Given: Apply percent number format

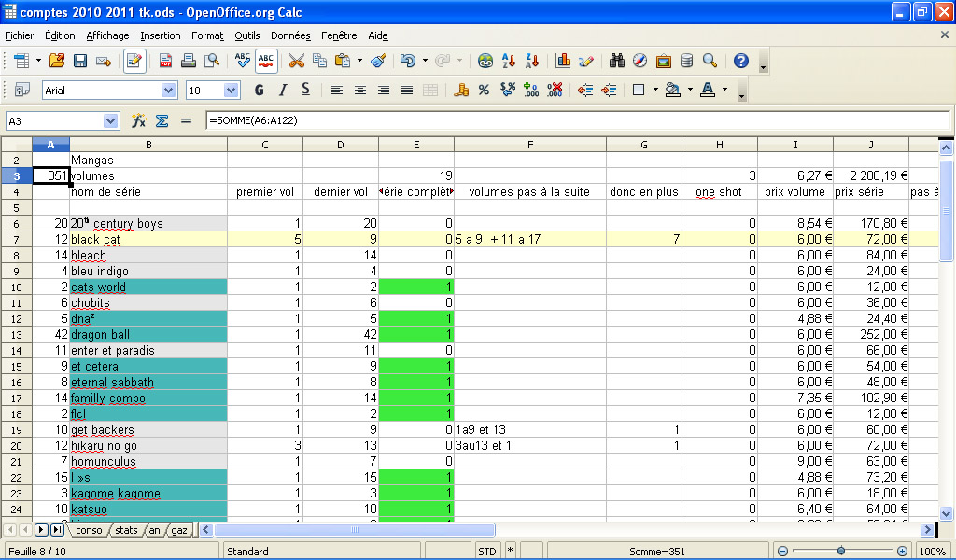Looking at the screenshot, I should tap(484, 91).
